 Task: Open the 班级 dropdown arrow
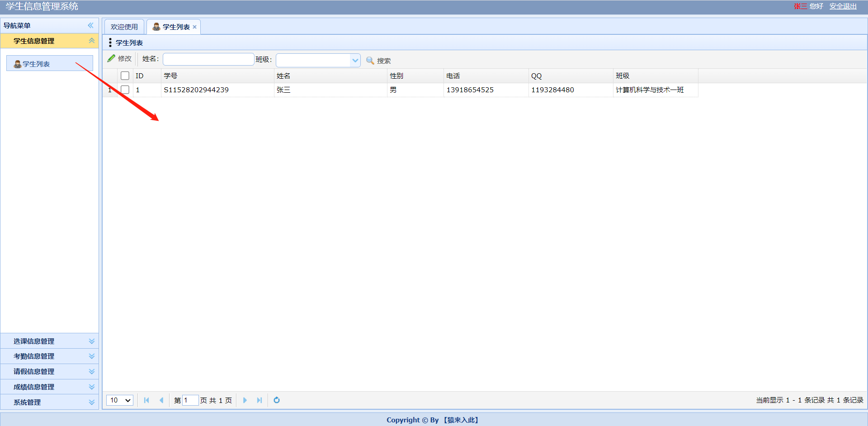(x=355, y=60)
